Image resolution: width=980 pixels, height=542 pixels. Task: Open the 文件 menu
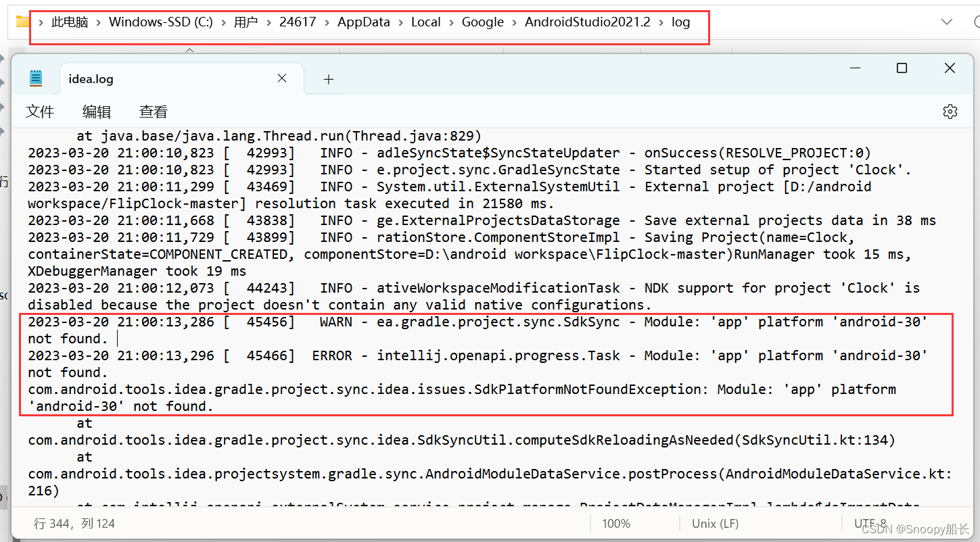click(x=40, y=112)
